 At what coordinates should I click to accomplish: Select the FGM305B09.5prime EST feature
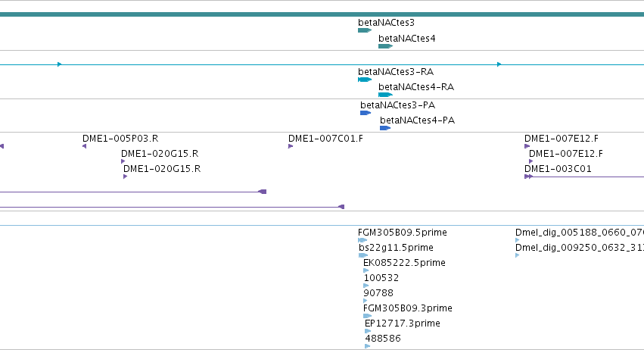point(362,240)
